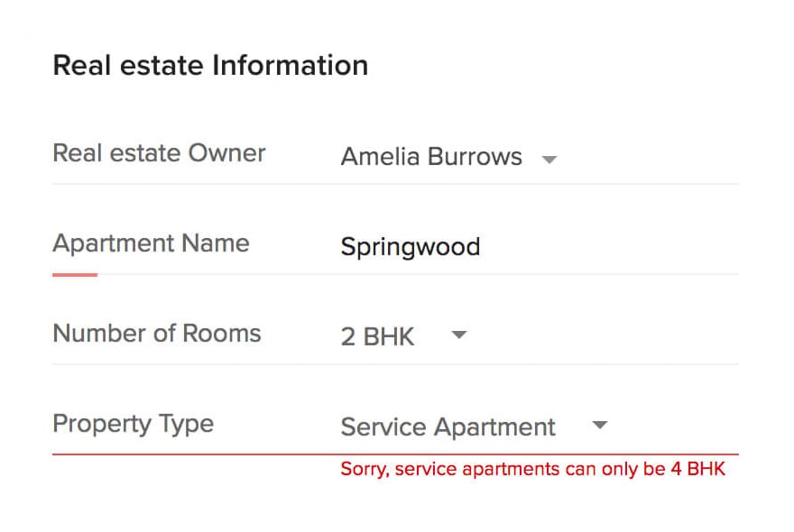Click the divider line under Real estate Owner
This screenshot has width=794, height=532.
coord(395,184)
